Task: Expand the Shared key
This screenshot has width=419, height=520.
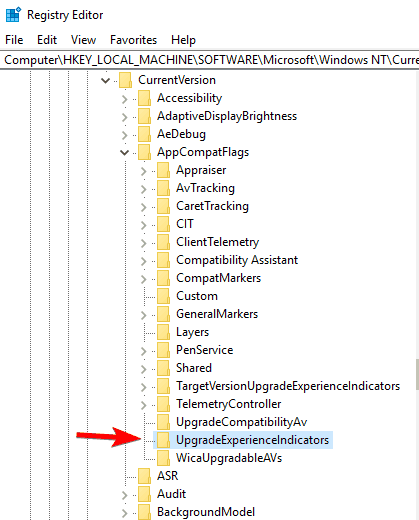Action: (144, 369)
